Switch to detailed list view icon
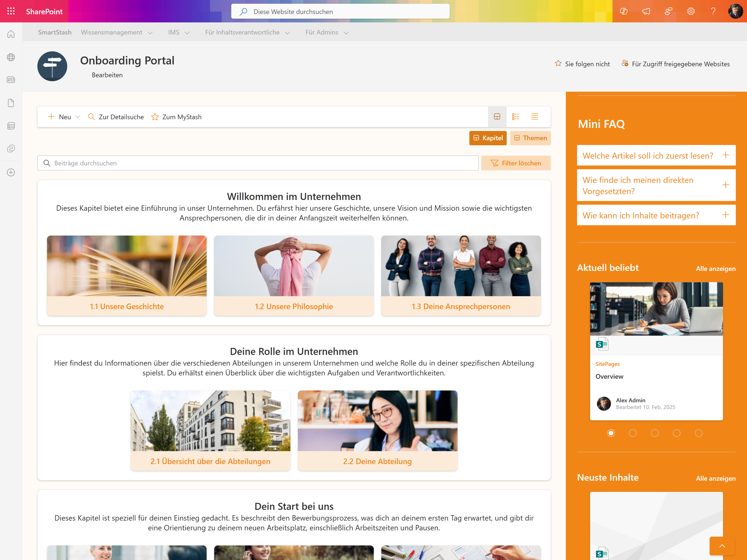The width and height of the screenshot is (747, 560). [x=515, y=116]
